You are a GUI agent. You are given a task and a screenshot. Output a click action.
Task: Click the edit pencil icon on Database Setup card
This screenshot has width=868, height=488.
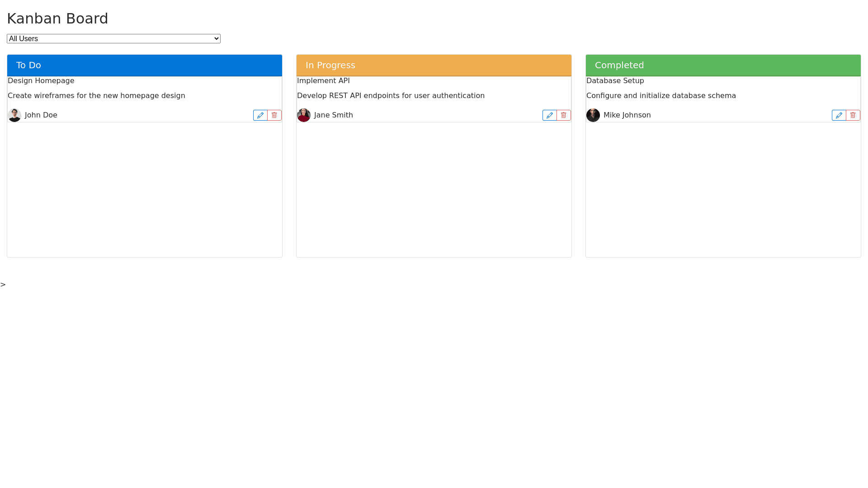(839, 115)
